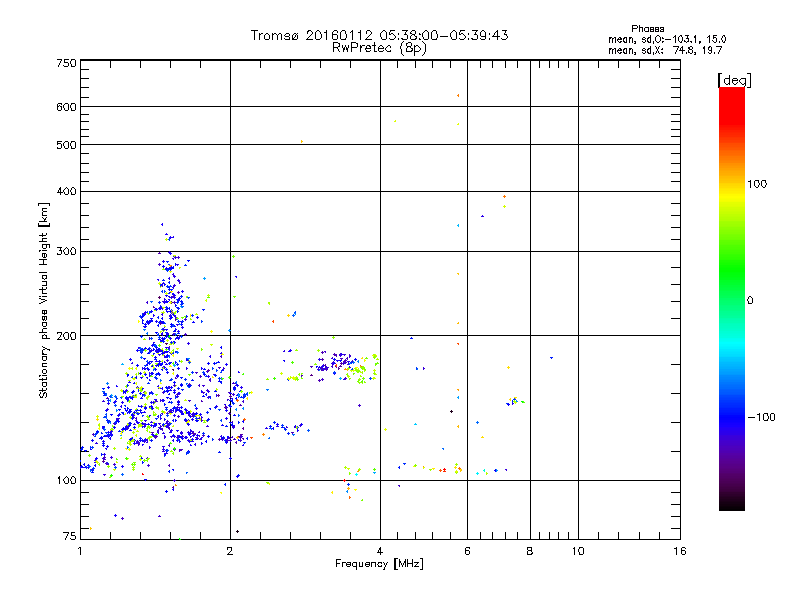Click the '-100' colorbar tick label
The width and height of the screenshot is (800, 600).
pyautogui.click(x=762, y=417)
